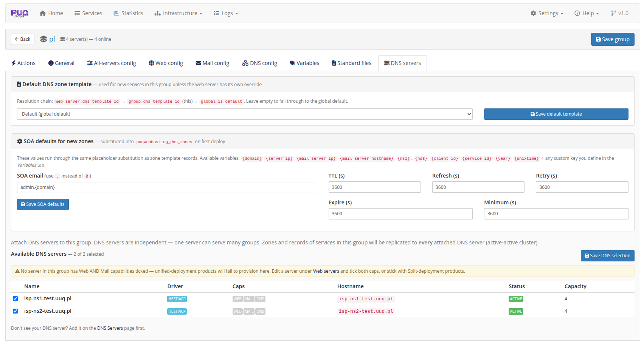The image size is (644, 343).
Task: Expand the Infrastructure menu
Action: click(x=178, y=13)
